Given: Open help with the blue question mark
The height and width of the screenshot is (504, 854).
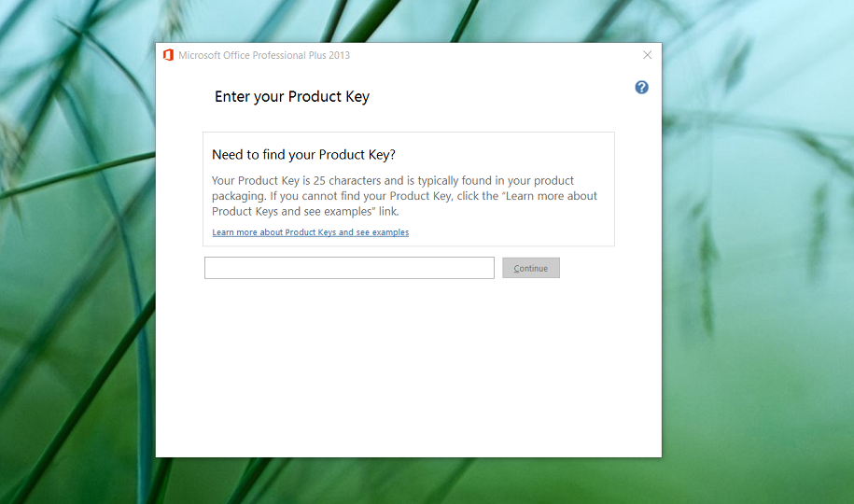Looking at the screenshot, I should 641,87.
